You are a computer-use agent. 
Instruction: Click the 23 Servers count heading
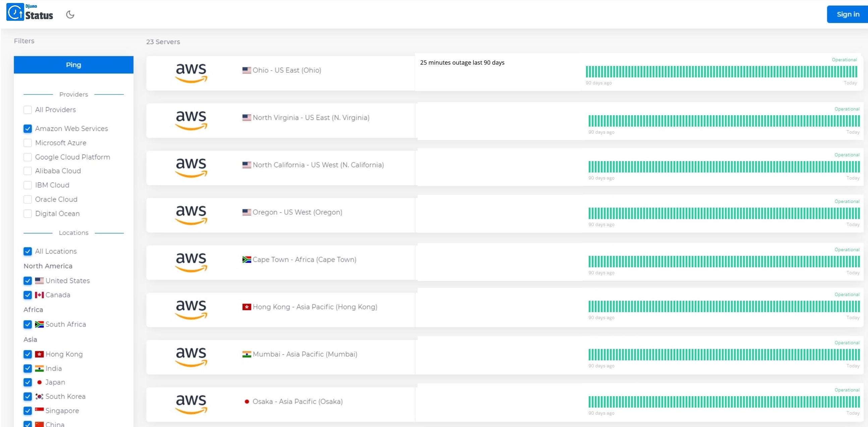[x=163, y=42]
